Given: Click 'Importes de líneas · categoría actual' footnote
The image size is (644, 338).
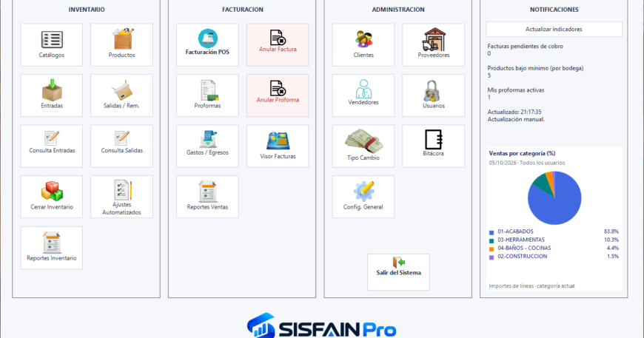Looking at the screenshot, I should point(532,286).
